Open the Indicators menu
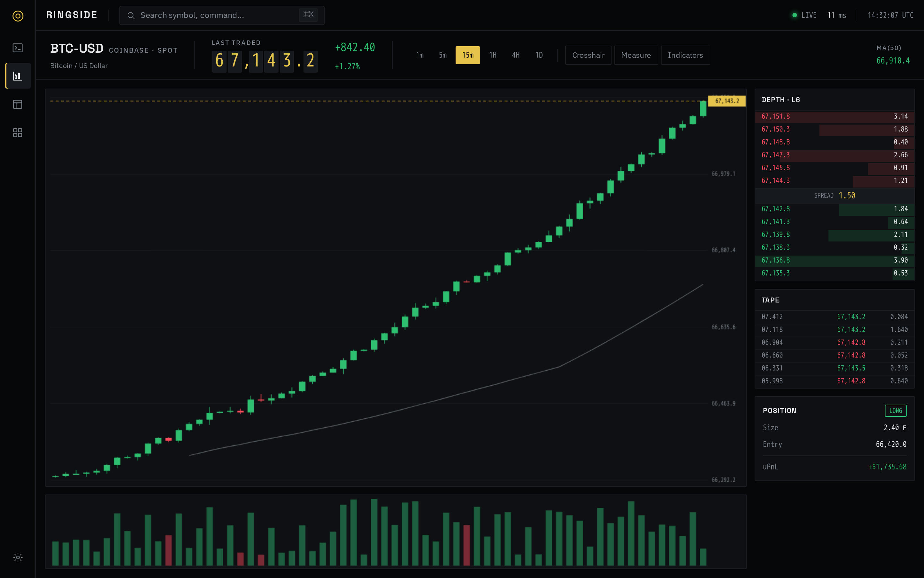 (x=685, y=55)
